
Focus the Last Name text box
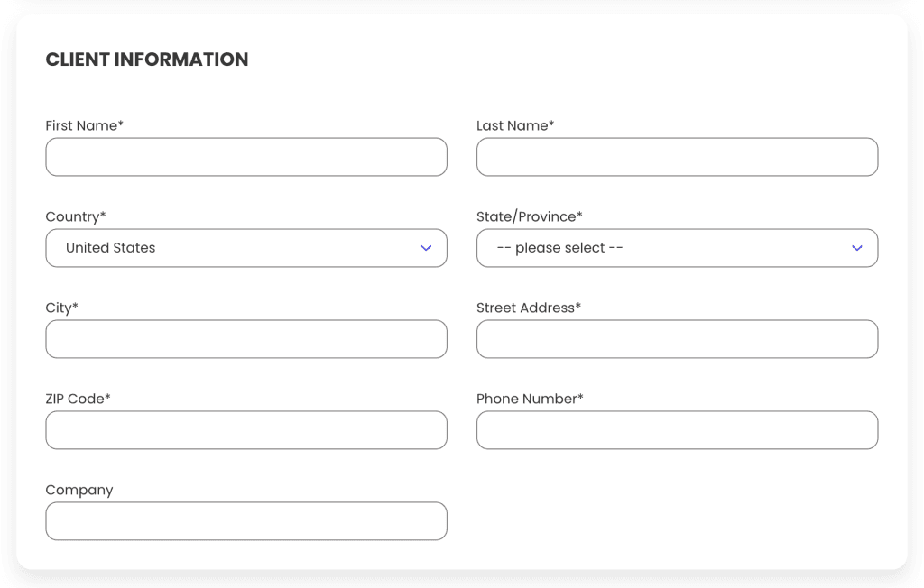pyautogui.click(x=677, y=157)
